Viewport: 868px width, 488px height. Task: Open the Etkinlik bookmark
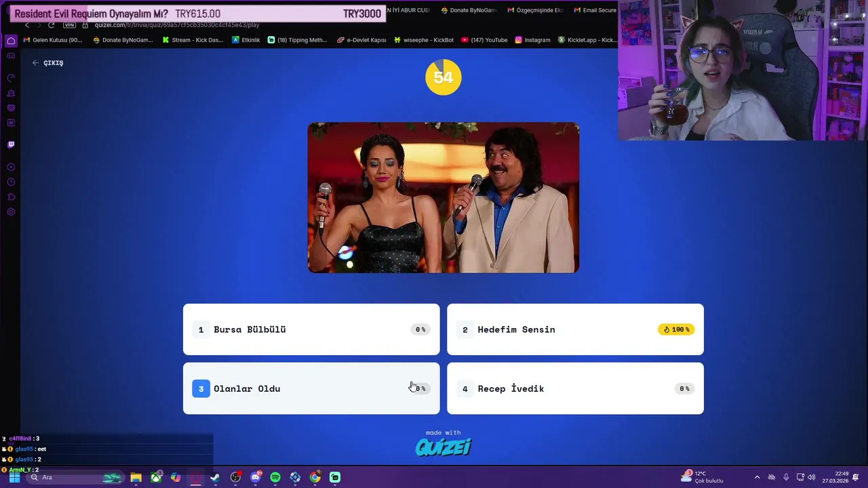(x=246, y=40)
